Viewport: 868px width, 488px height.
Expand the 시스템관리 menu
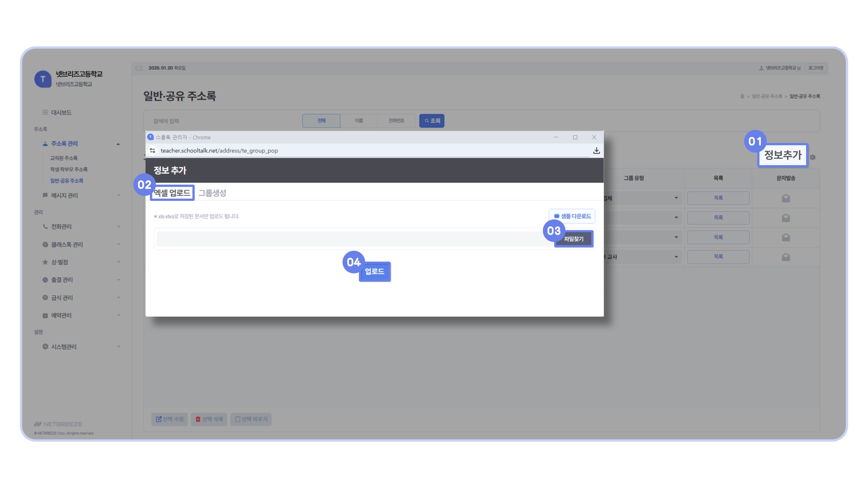click(x=64, y=347)
